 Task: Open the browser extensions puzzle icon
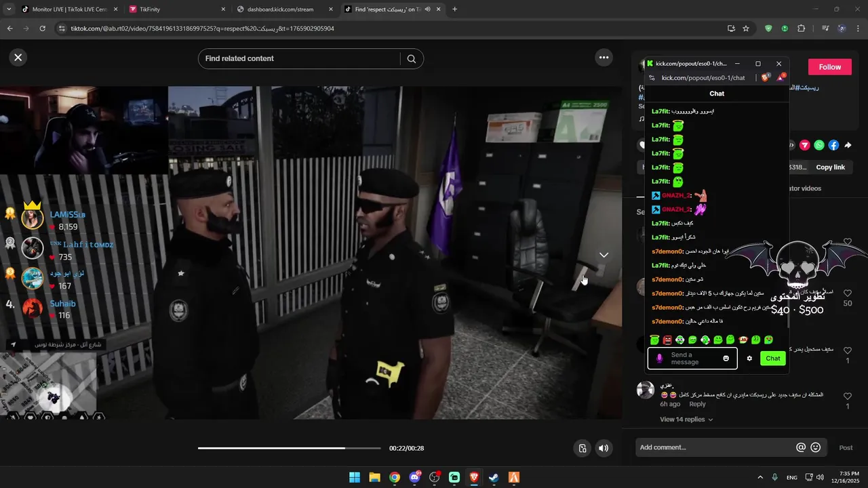[x=801, y=28]
